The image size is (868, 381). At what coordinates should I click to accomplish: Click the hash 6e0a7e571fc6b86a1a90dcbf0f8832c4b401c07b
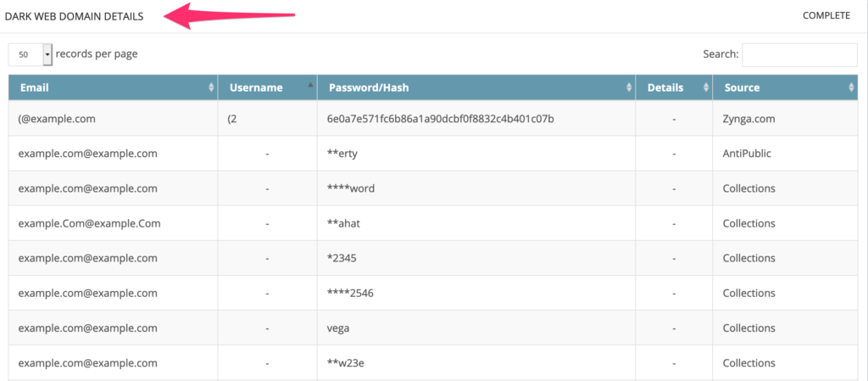[x=441, y=119]
